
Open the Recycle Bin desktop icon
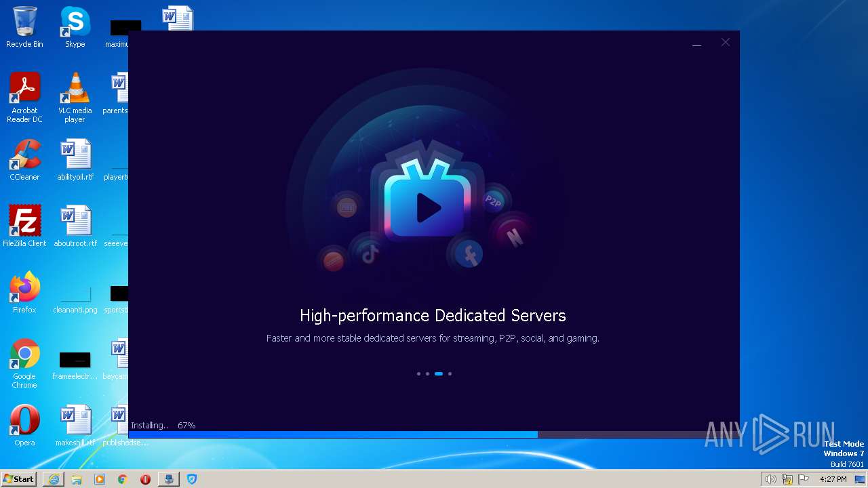pyautogui.click(x=24, y=28)
